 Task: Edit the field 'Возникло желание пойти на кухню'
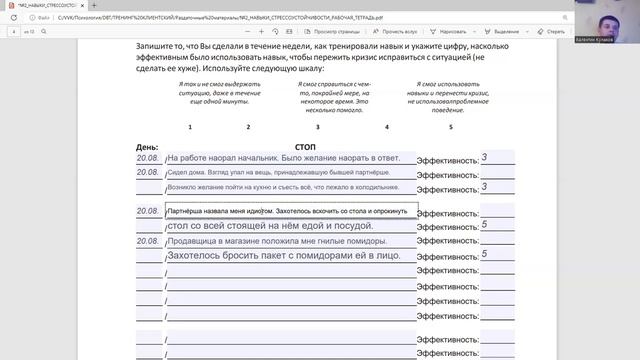(x=291, y=188)
